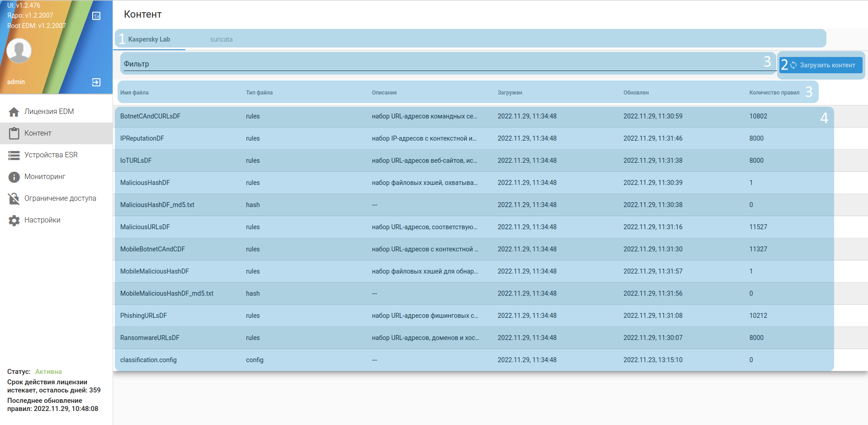Select the RansomwareURLsDF file name
Screen dimensions: 868x425
[x=150, y=338]
